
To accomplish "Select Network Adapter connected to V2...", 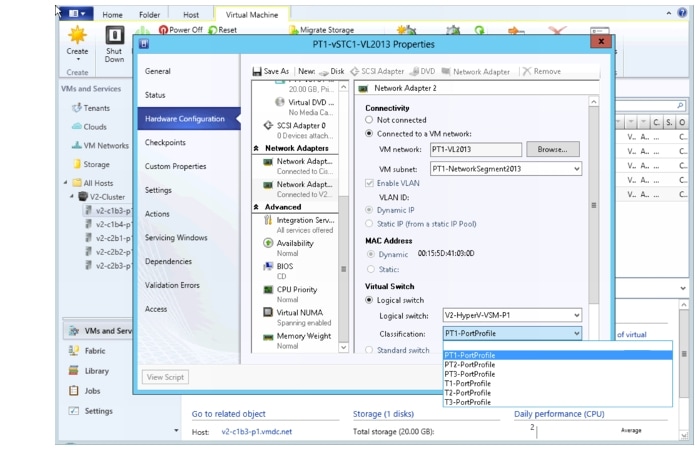I will pos(298,189).
